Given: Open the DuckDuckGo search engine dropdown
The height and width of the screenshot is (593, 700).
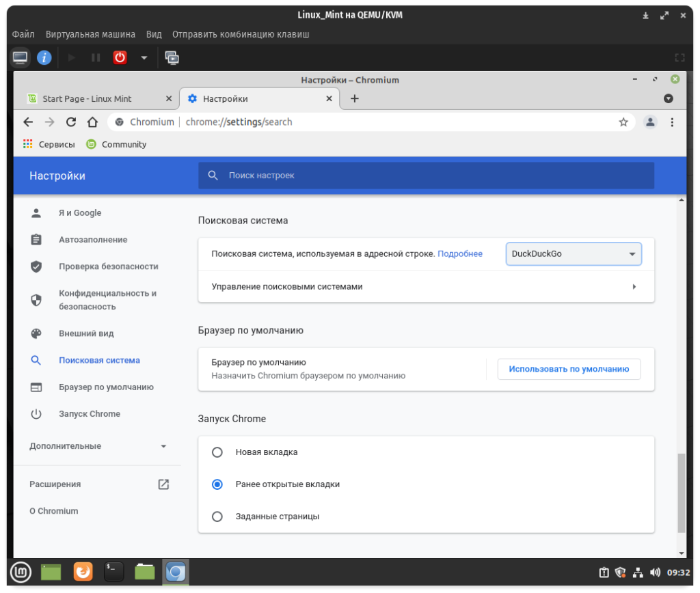Looking at the screenshot, I should (574, 254).
